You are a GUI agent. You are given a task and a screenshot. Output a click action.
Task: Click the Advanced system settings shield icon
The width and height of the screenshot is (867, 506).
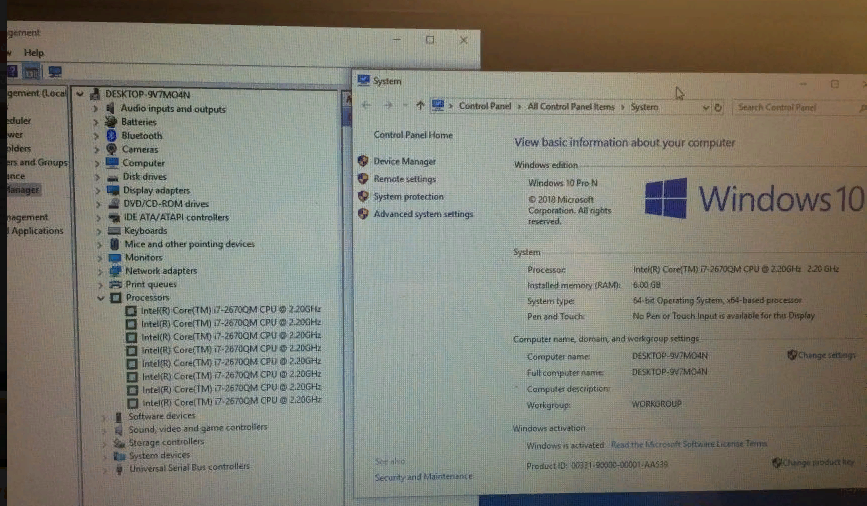coord(363,213)
